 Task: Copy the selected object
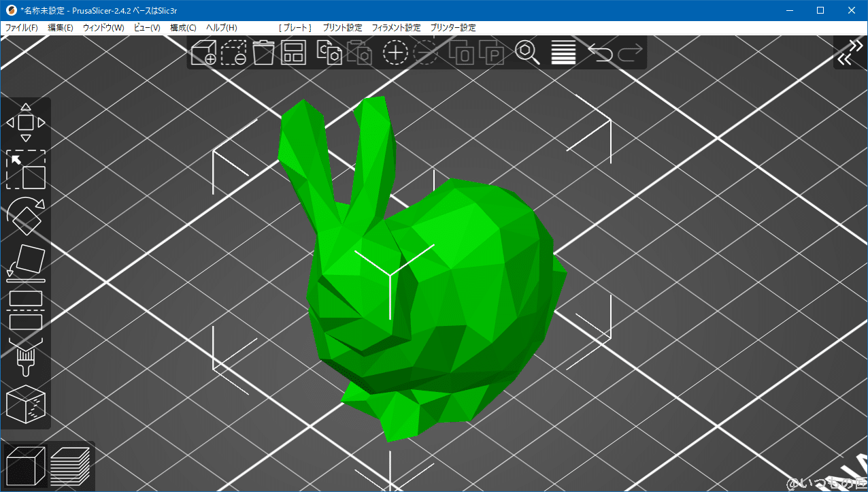[330, 52]
